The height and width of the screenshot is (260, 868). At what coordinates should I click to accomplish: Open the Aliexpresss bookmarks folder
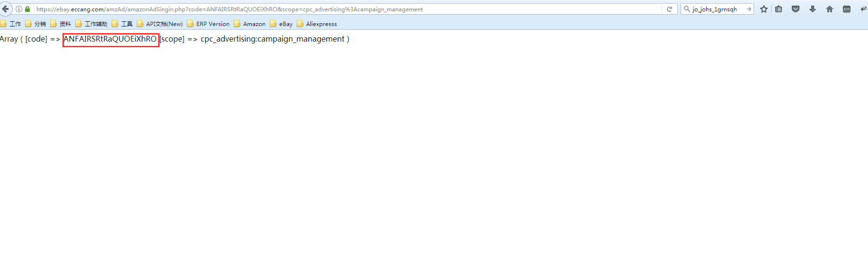317,24
